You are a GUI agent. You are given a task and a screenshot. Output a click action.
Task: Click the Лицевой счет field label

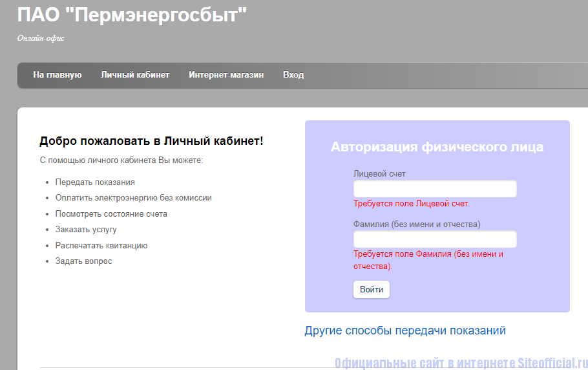coord(379,174)
